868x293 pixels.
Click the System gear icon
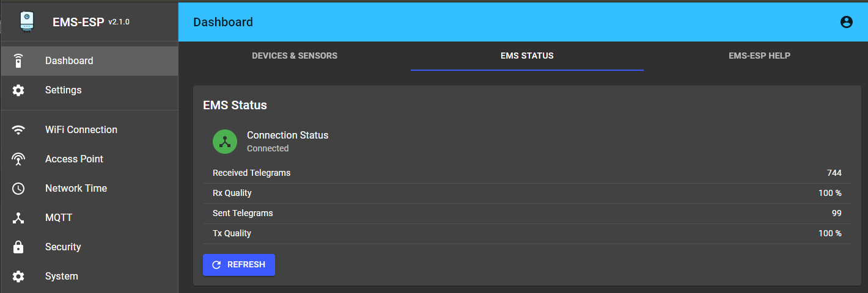tap(18, 277)
